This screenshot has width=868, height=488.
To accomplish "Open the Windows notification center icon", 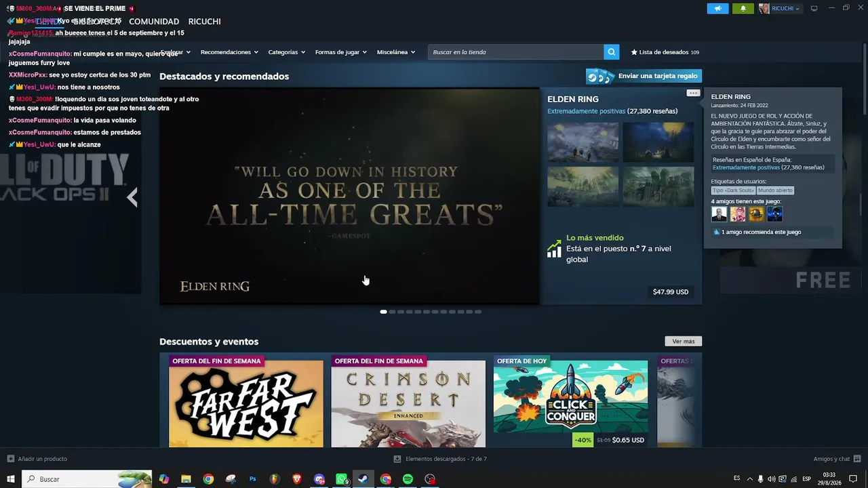I will pyautogui.click(x=853, y=479).
